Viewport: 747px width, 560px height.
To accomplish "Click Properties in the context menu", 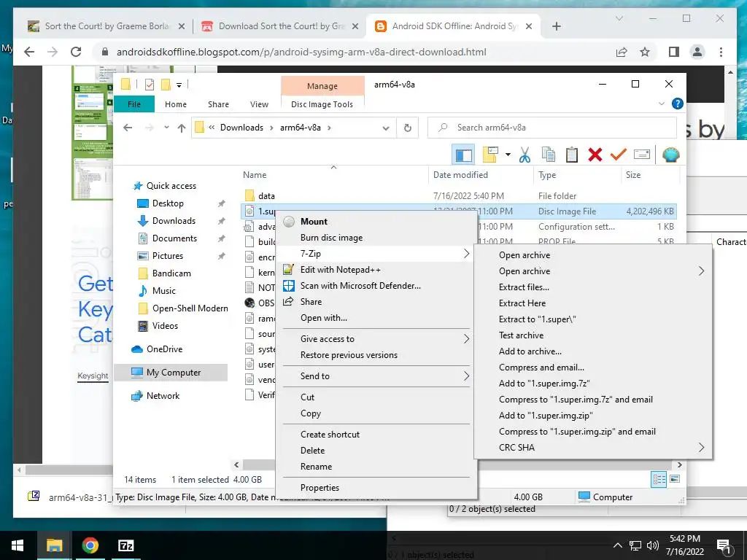I will click(376, 488).
